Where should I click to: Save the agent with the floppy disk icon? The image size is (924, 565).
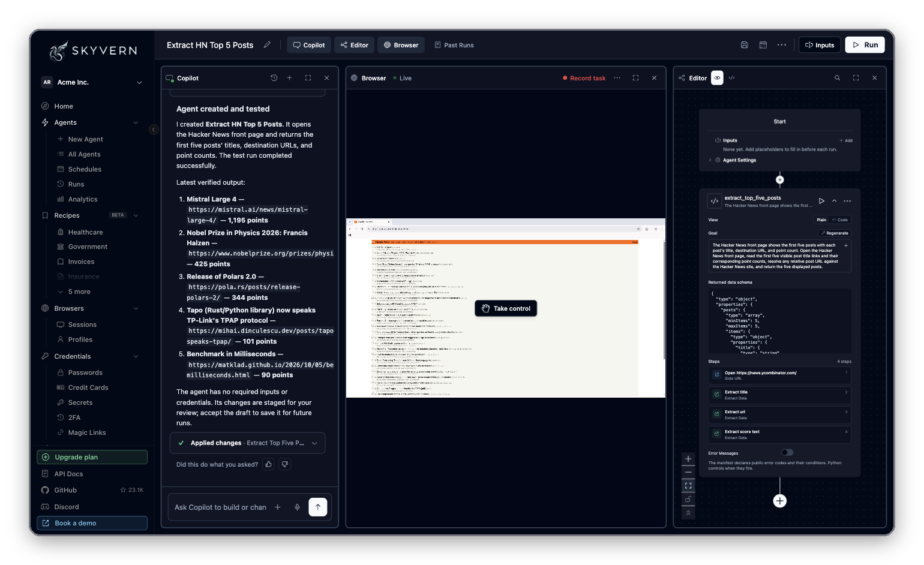click(745, 45)
